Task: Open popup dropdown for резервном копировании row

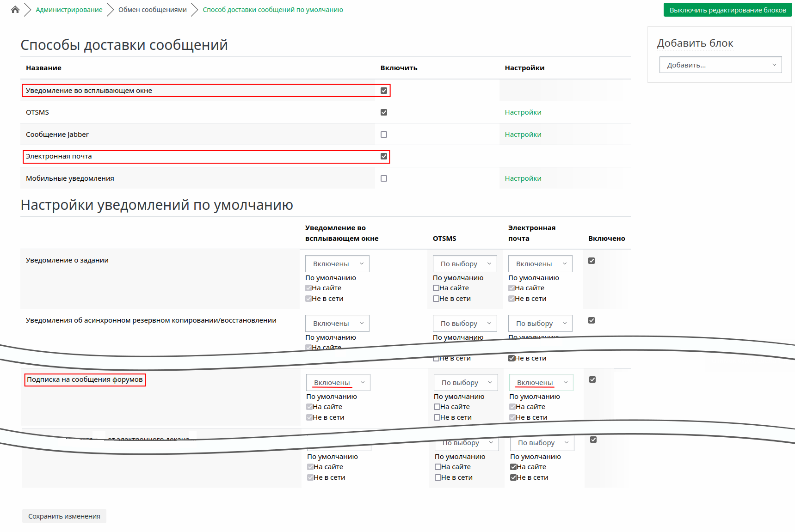Action: 337,323
